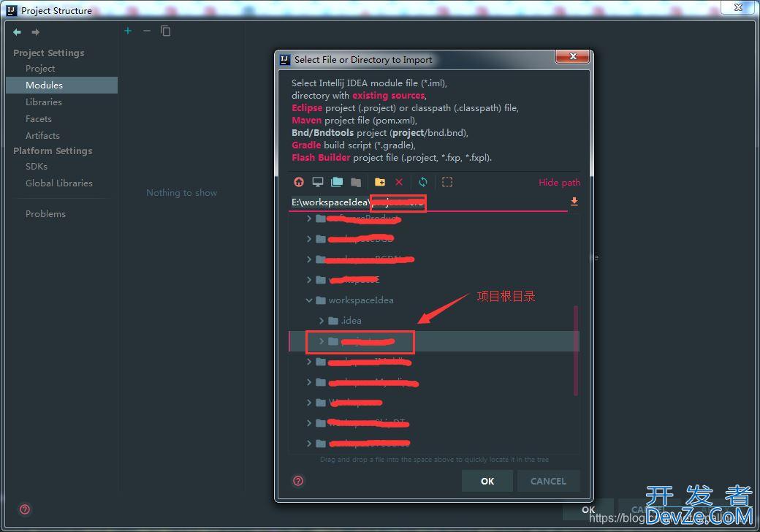
Task: Select the .idea folder in the tree
Action: (351, 321)
